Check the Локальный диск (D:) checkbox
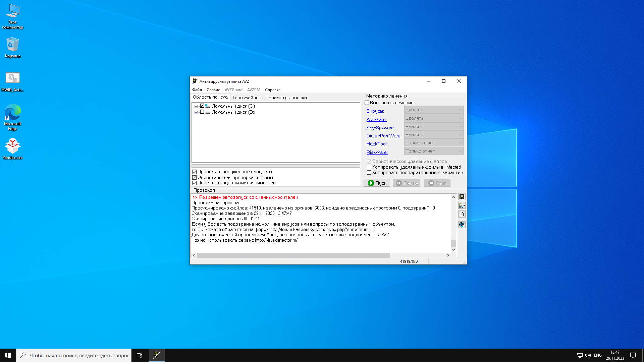The width and height of the screenshot is (644, 362). 202,112
